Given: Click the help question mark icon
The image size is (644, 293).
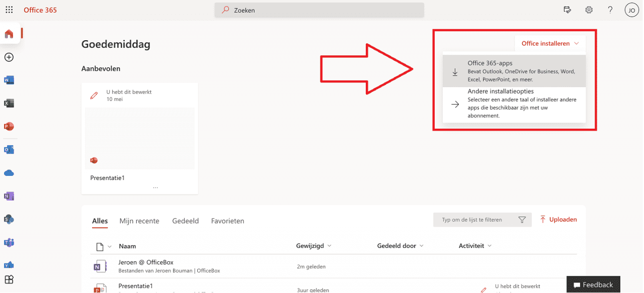Looking at the screenshot, I should click(610, 10).
